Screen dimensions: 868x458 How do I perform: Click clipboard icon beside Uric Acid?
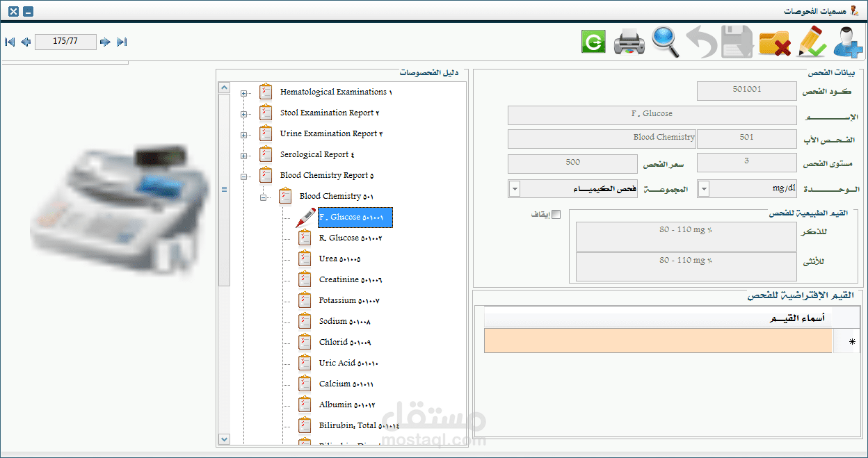click(x=305, y=363)
